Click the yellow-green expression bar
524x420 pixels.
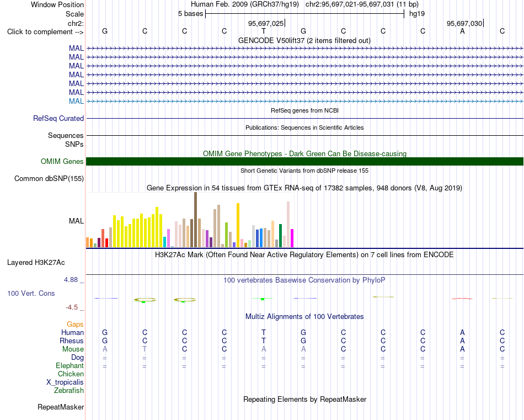226,235
